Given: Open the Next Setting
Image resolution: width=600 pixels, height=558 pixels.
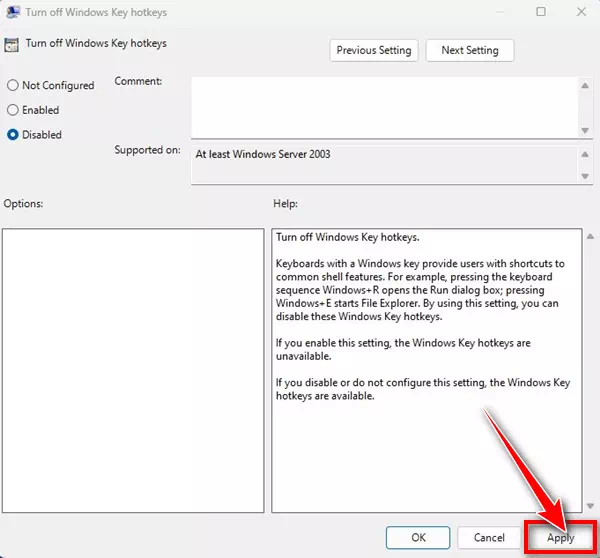Looking at the screenshot, I should click(470, 50).
